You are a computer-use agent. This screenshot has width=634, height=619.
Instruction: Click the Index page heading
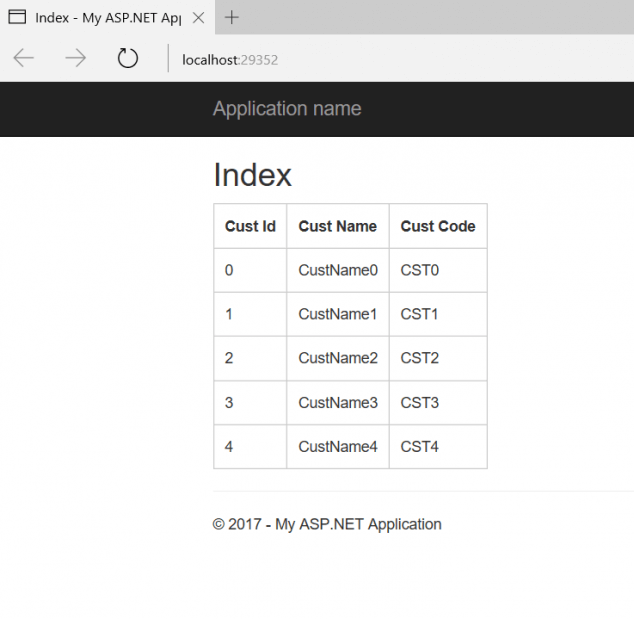tap(252, 175)
